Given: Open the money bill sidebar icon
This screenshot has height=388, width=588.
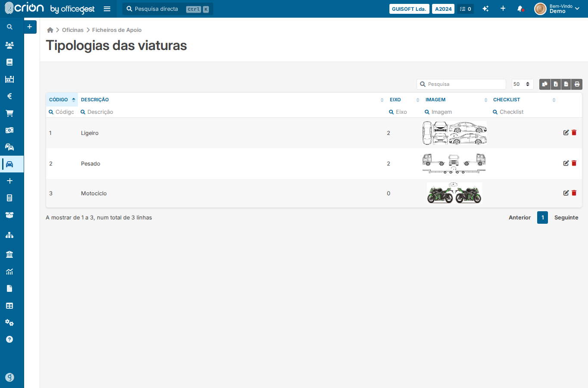Looking at the screenshot, I should tap(9, 130).
